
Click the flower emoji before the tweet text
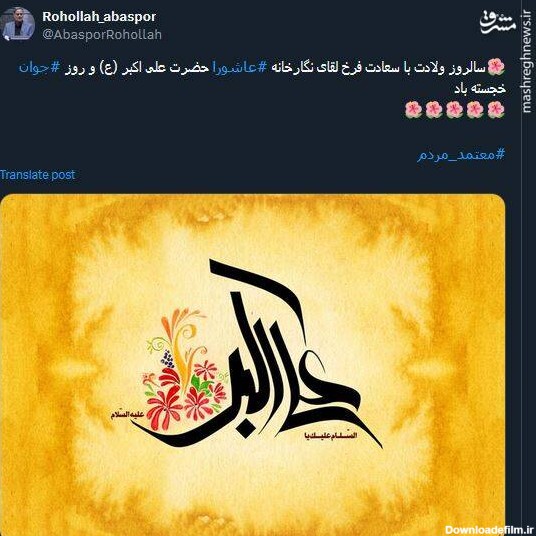click(496, 67)
